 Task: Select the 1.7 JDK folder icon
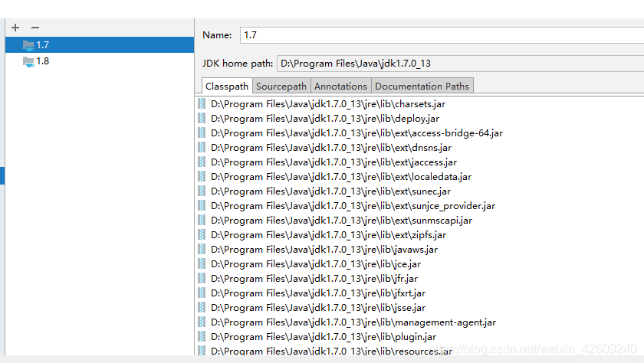(x=28, y=45)
